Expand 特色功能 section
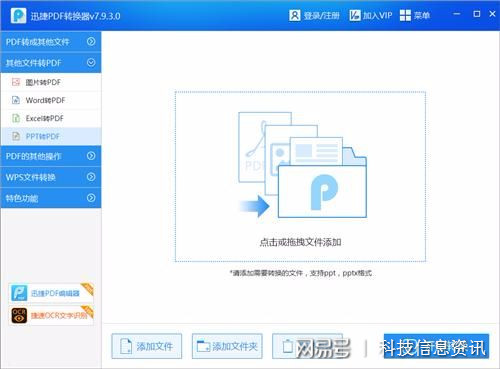500x369 pixels. pyautogui.click(x=51, y=198)
